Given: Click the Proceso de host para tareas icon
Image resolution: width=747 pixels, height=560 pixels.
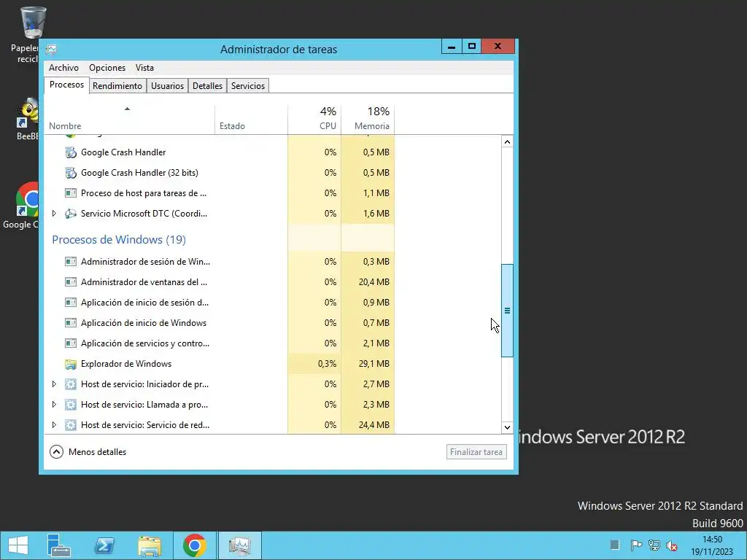Looking at the screenshot, I should point(71,193).
